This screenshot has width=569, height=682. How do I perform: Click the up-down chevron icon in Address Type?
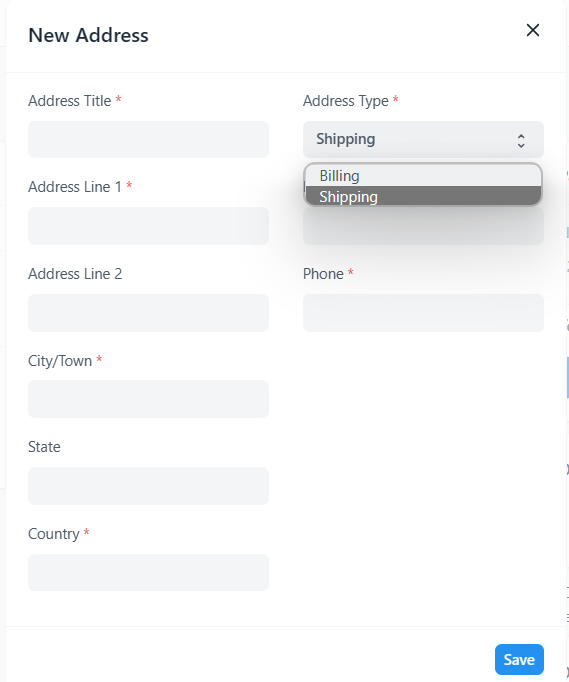point(521,141)
